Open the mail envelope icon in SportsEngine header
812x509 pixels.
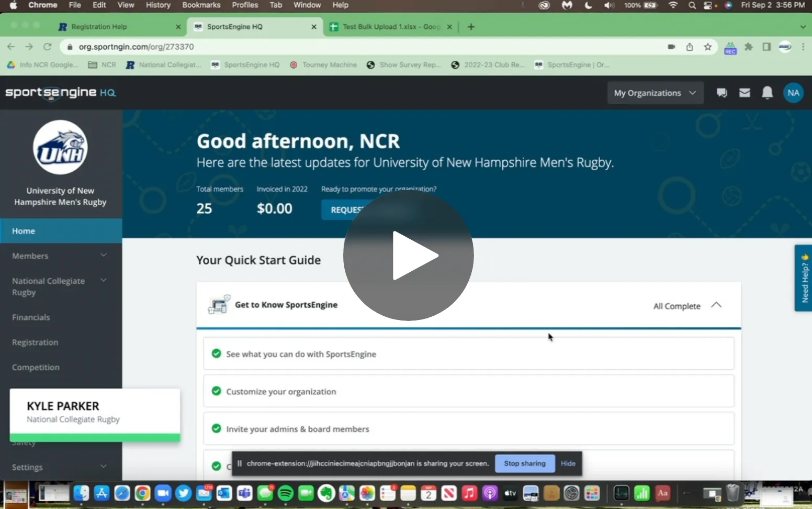pos(745,93)
